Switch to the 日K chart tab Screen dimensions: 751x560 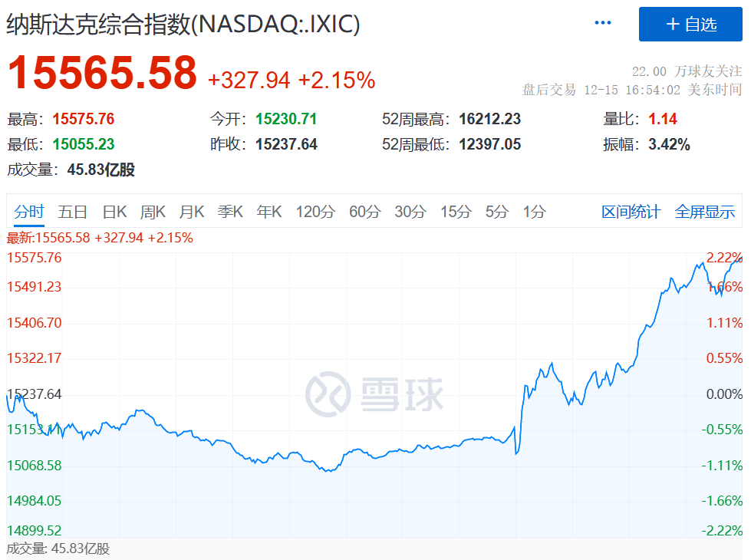point(114,212)
